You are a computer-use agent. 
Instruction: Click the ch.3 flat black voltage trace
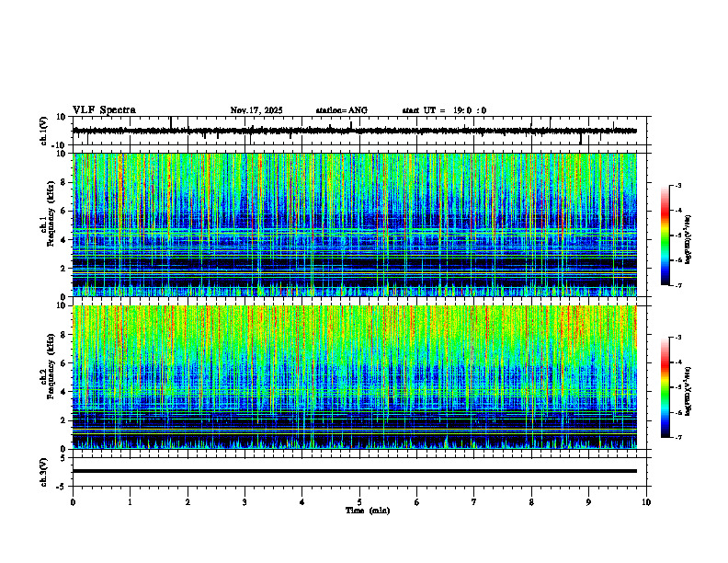[x=355, y=471]
